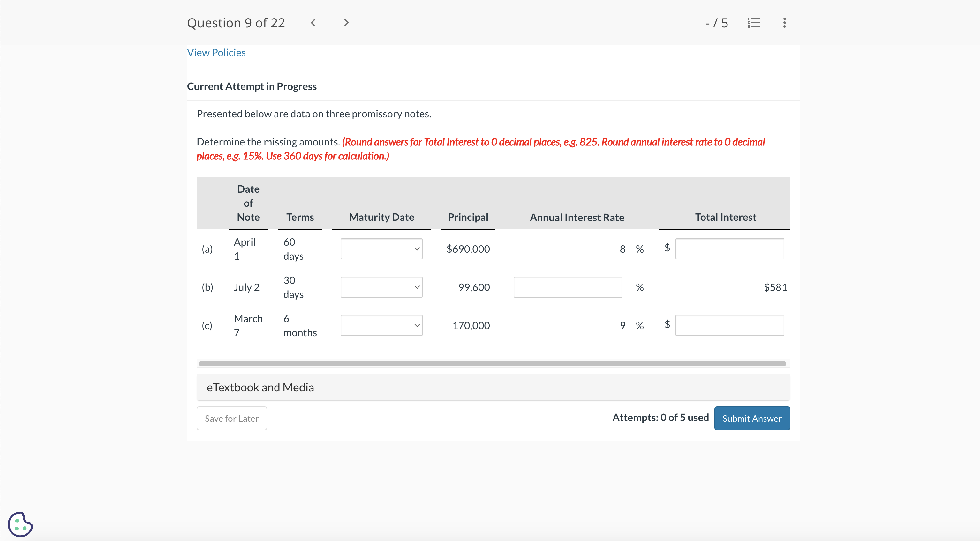
Task: Click the Total Interest column header
Action: tap(726, 217)
